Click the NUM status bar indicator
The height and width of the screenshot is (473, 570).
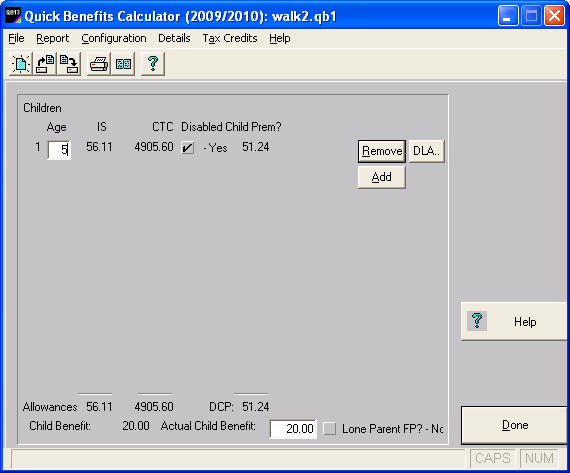tap(539, 458)
